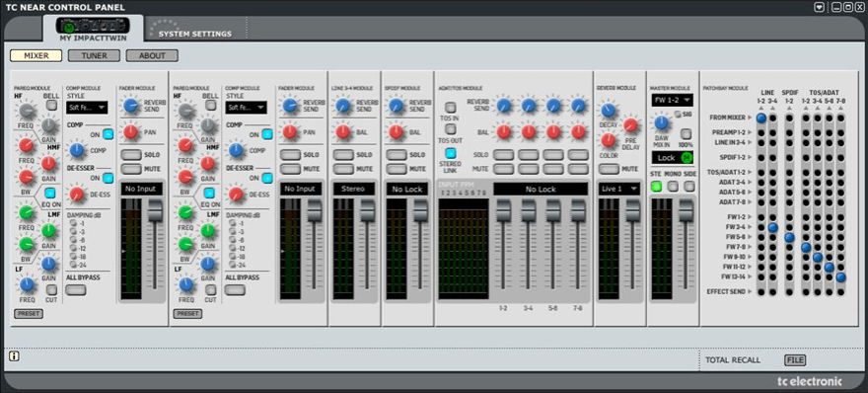Click the Reverb module DECAY knob
The image size is (868, 393).
(609, 110)
